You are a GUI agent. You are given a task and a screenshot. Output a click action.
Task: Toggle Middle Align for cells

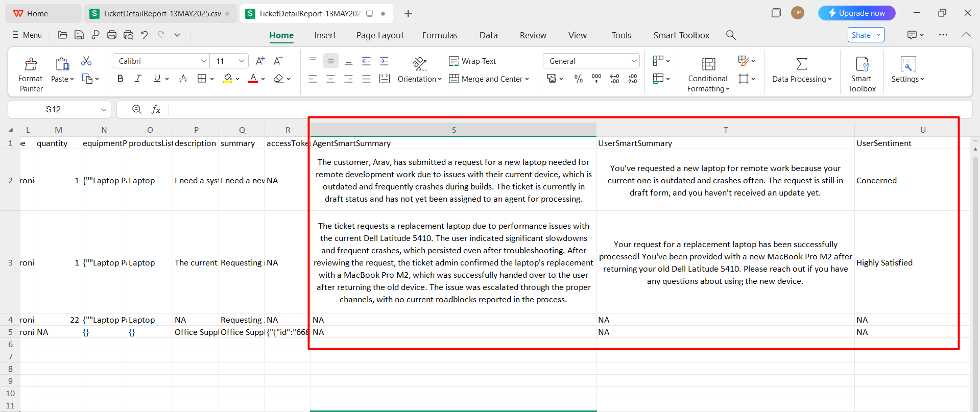point(331,61)
